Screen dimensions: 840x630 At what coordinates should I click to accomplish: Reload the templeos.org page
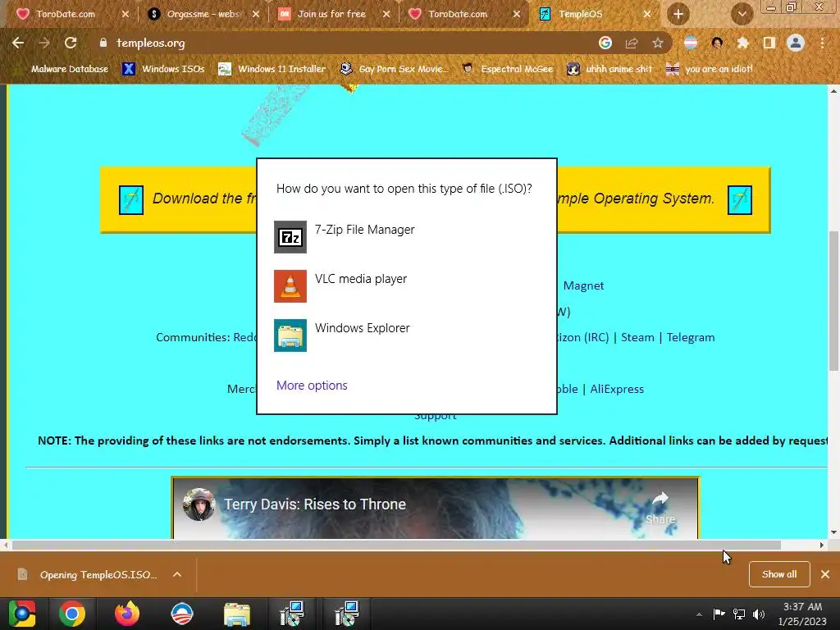[x=71, y=43]
